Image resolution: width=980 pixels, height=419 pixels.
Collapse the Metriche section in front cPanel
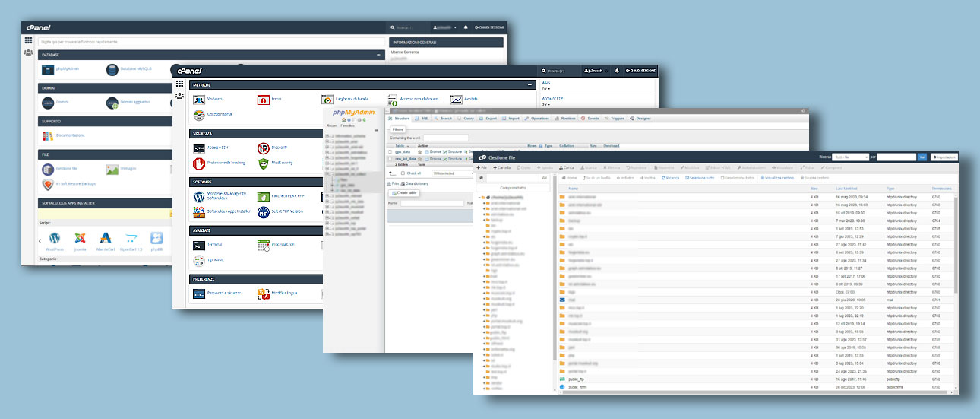529,84
